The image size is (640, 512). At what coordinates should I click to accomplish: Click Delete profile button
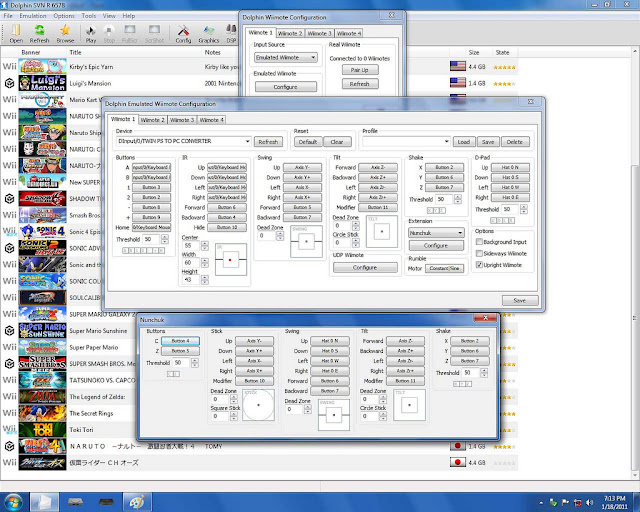click(x=515, y=142)
